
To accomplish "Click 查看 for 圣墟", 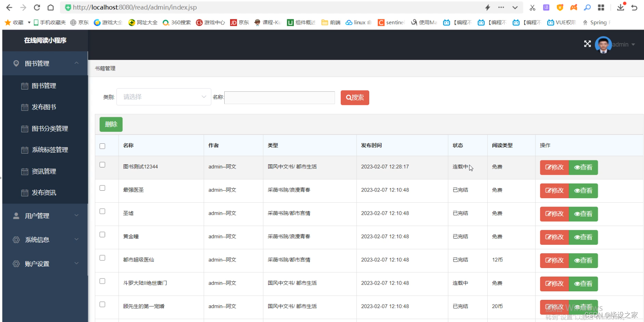I will click(583, 214).
